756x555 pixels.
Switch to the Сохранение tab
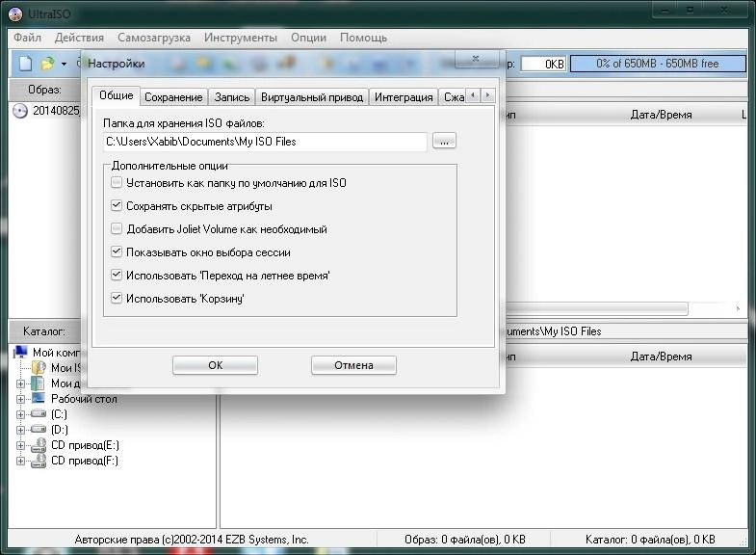[173, 97]
